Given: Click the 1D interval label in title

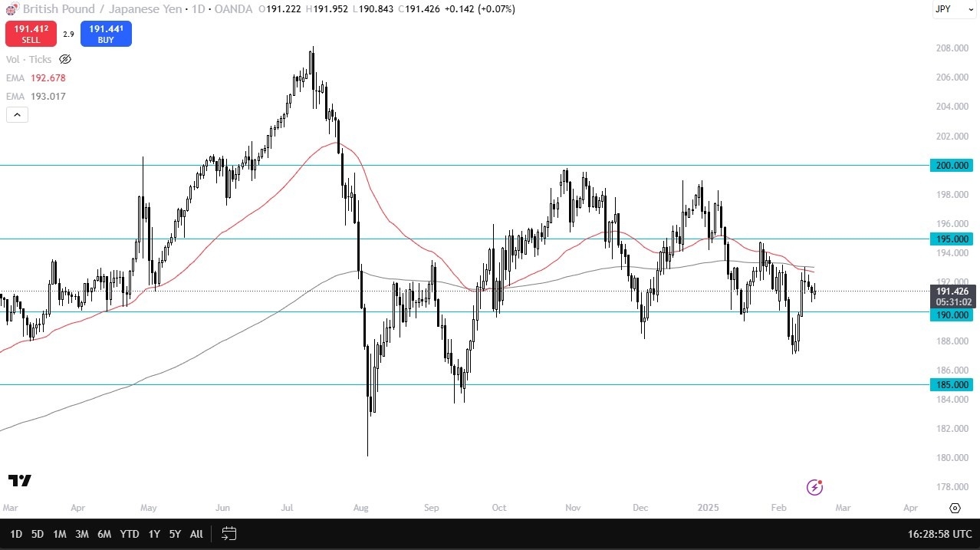Looking at the screenshot, I should pyautogui.click(x=198, y=9).
